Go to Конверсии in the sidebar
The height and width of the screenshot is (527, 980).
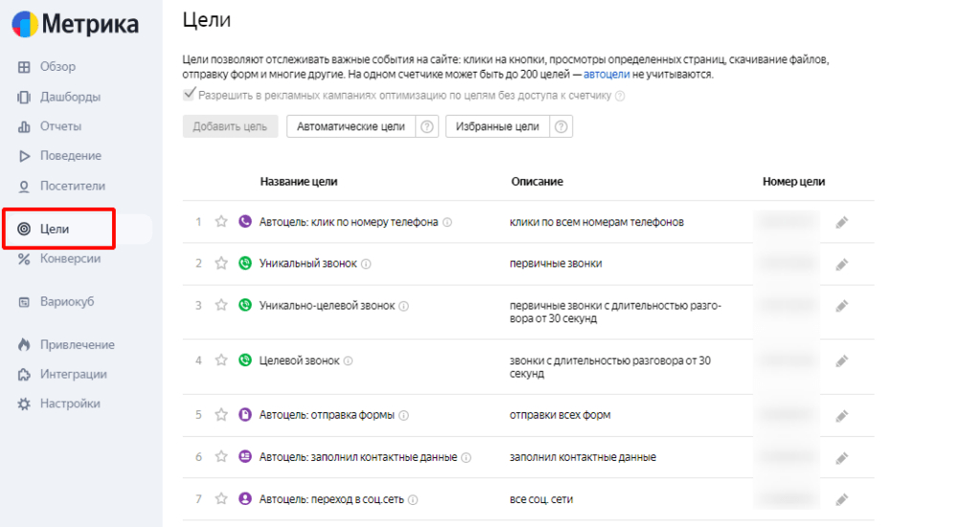(70, 258)
